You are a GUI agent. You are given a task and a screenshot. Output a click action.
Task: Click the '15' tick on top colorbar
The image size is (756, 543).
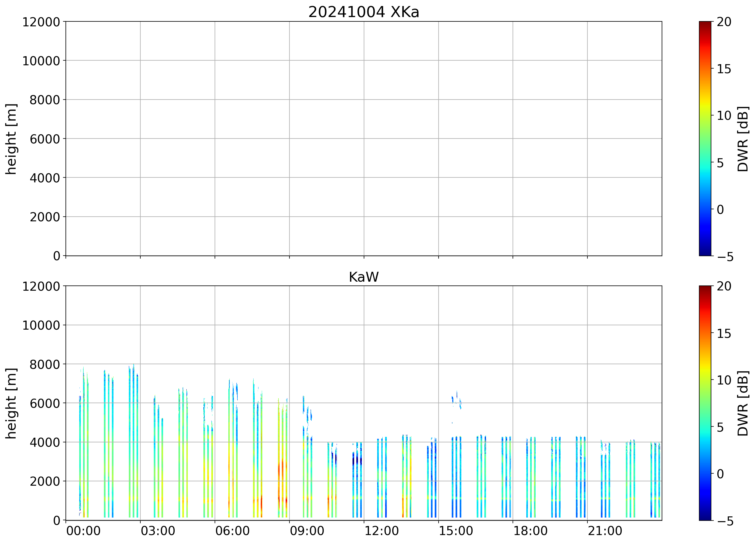[x=724, y=69]
